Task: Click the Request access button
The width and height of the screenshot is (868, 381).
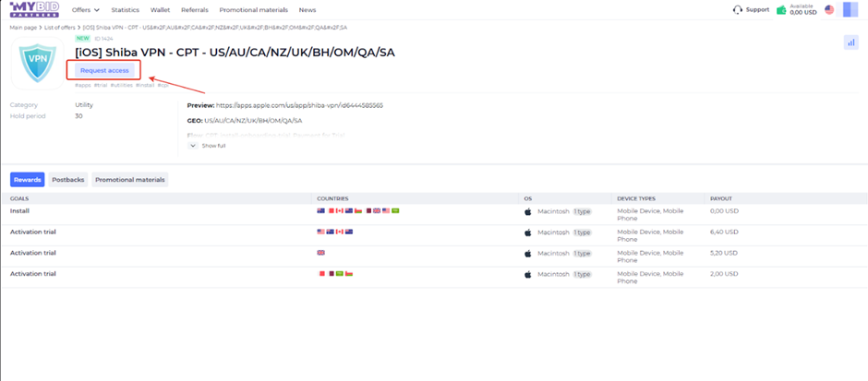Action: pos(104,70)
